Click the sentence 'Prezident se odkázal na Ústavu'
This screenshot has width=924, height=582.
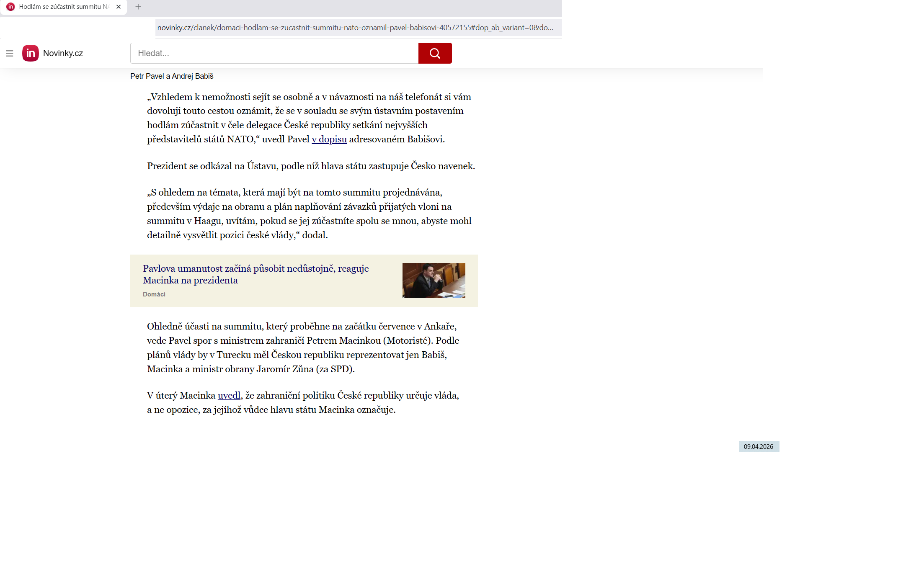point(311,166)
